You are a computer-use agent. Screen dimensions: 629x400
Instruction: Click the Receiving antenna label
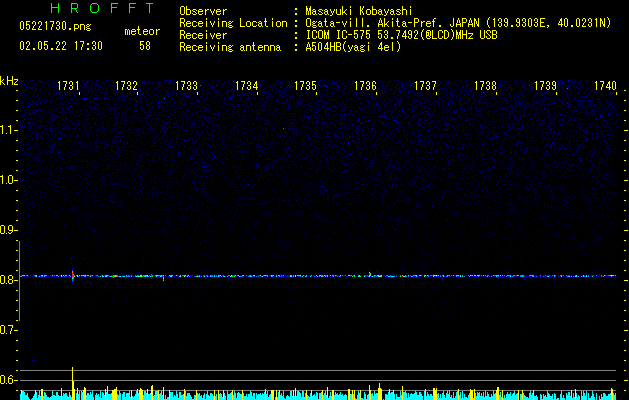coord(230,47)
